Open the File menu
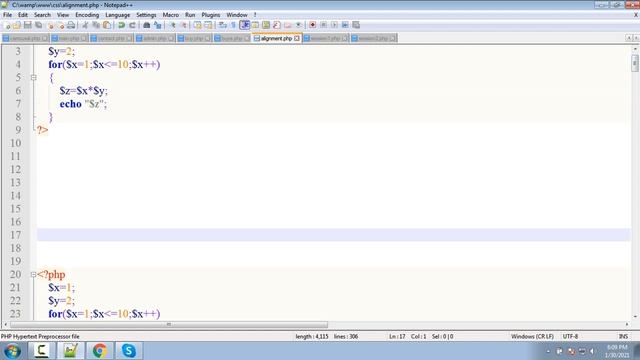This screenshot has width=640, height=360. tap(7, 15)
